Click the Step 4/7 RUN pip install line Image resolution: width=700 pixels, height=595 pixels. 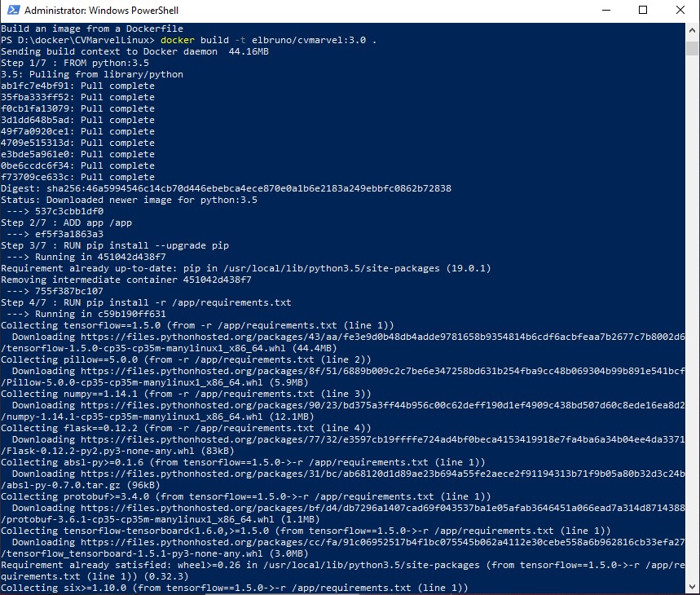coord(147,302)
